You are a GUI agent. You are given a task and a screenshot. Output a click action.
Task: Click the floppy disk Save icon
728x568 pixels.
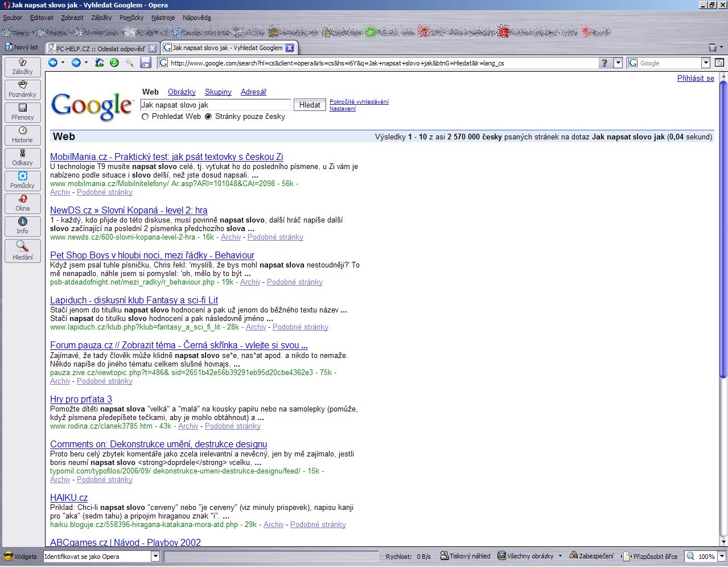146,63
